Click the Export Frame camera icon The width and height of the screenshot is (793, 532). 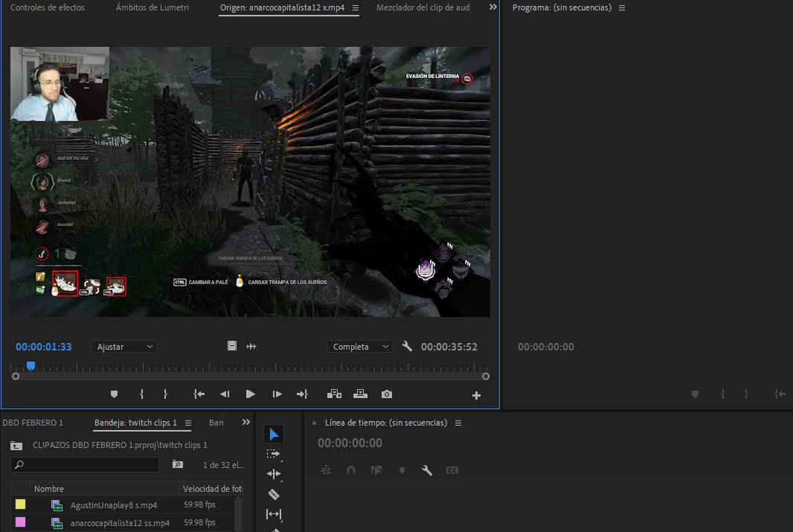tap(387, 394)
